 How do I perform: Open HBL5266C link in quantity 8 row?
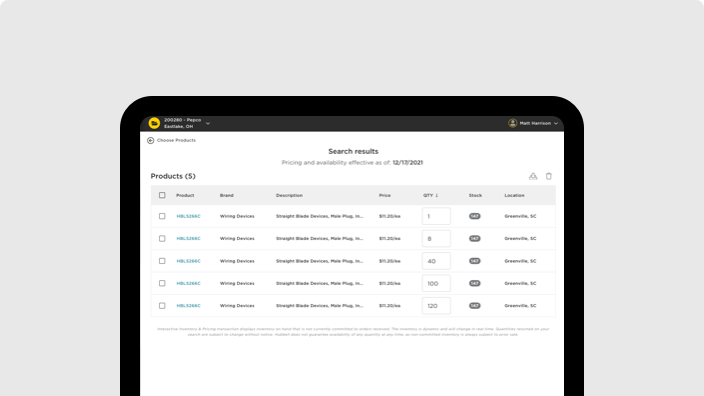(x=189, y=238)
